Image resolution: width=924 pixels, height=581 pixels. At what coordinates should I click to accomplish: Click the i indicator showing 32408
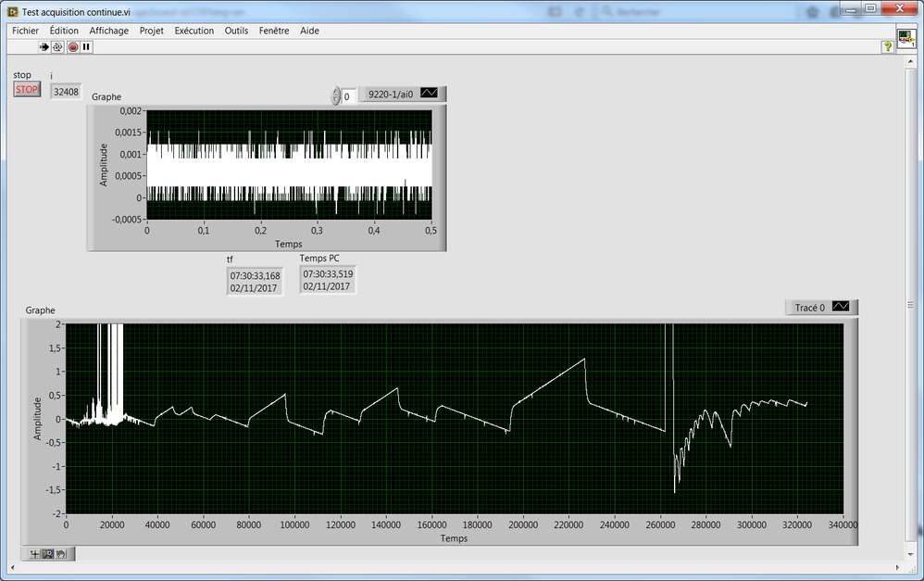(66, 92)
